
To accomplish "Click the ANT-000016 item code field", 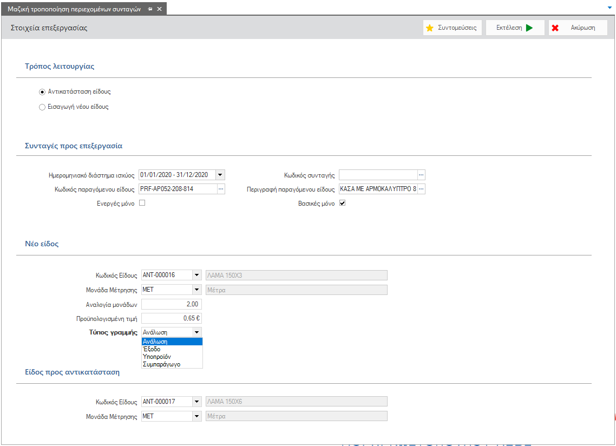I will coord(167,275).
